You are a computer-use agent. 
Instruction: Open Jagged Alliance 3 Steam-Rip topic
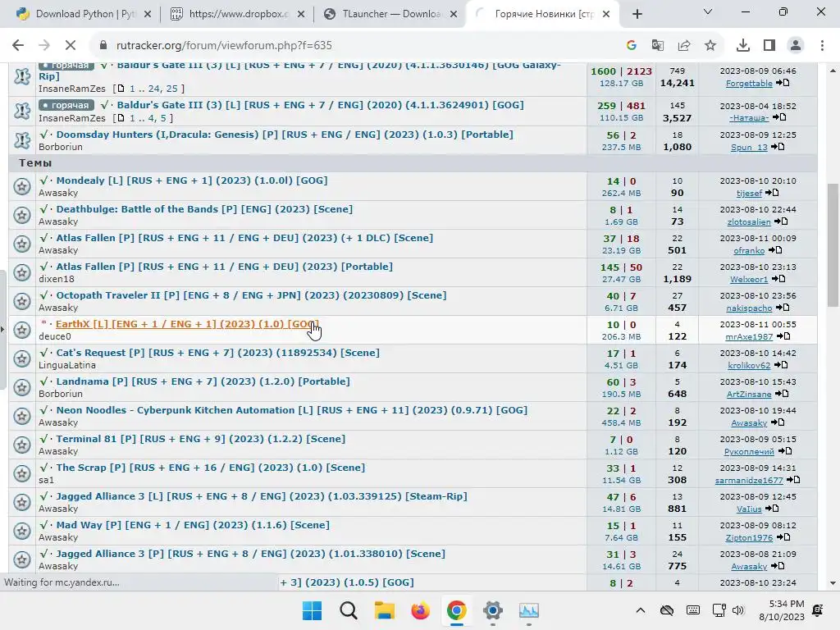262,496
